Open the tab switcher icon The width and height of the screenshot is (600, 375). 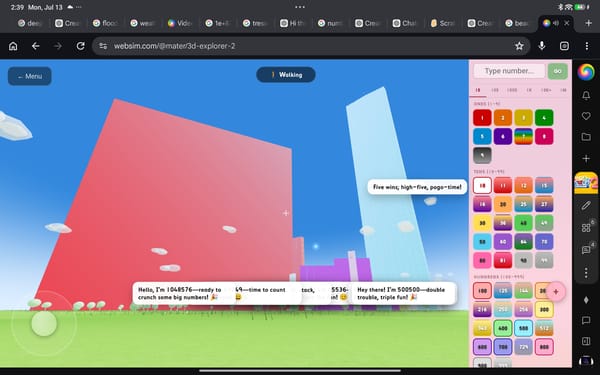point(564,46)
